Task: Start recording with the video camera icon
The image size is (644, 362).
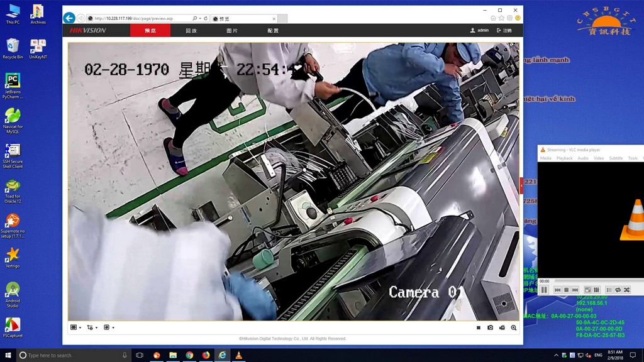Action: pyautogui.click(x=502, y=327)
